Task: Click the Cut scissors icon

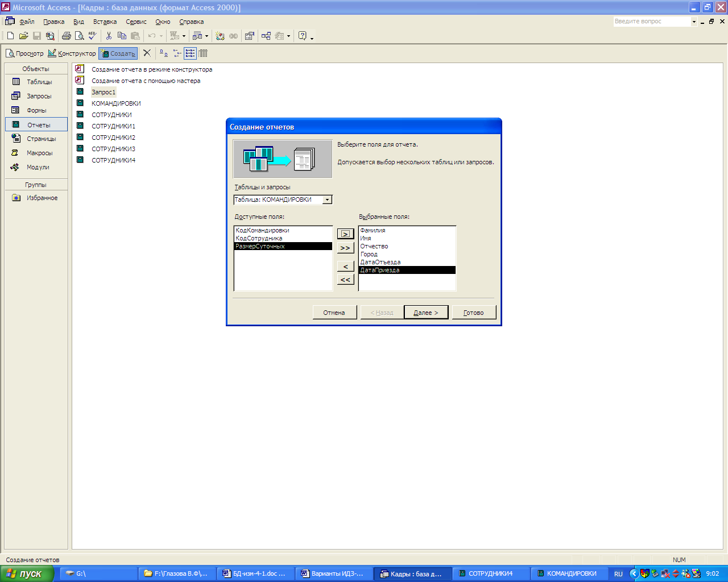Action: [x=109, y=36]
